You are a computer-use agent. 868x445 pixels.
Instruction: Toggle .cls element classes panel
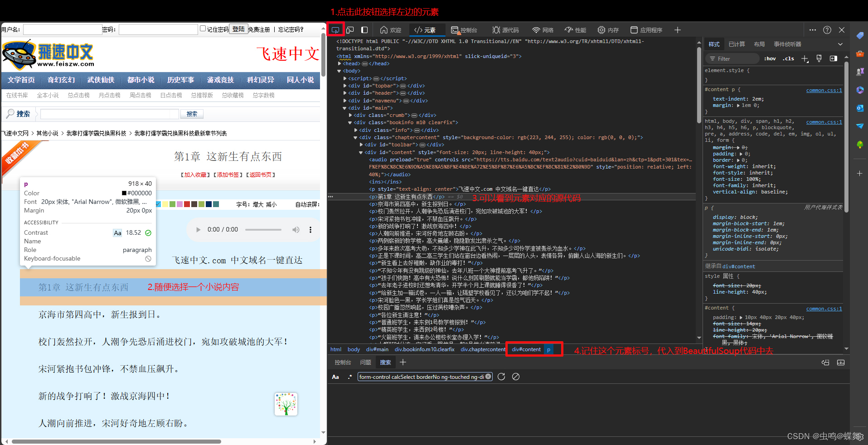click(x=788, y=58)
